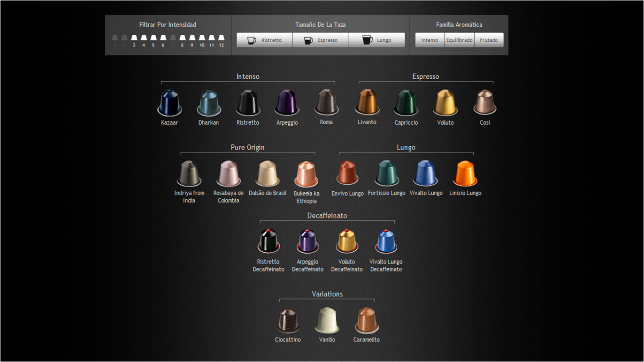Select the Arpeggio Decaffeinato capsule

(308, 241)
